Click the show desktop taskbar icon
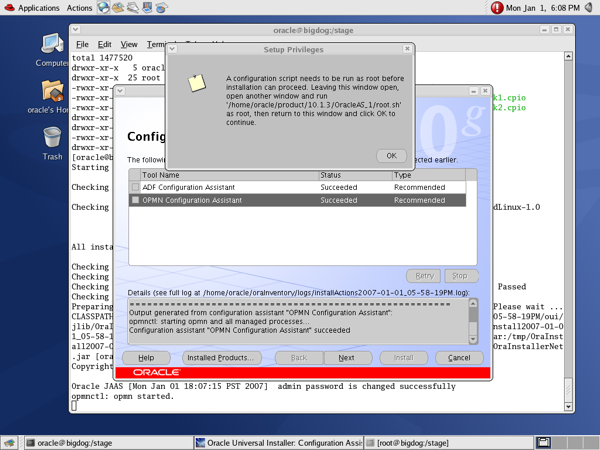600x450 pixels. coord(9,443)
